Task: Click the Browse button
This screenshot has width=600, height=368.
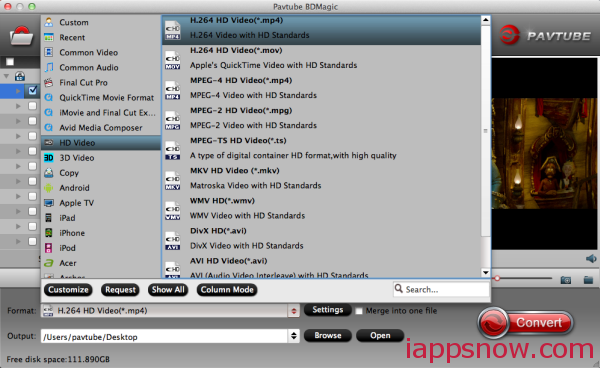Action: point(328,335)
